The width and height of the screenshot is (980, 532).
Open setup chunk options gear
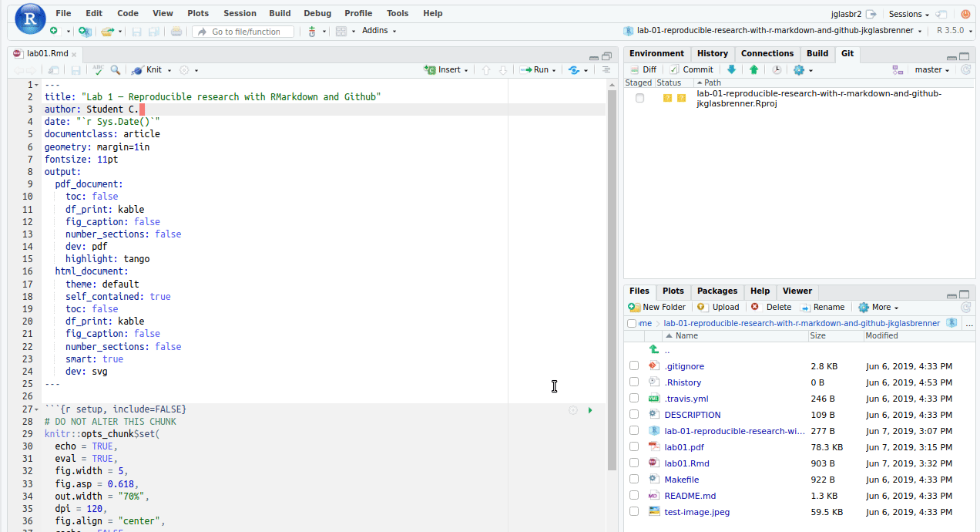coord(572,410)
